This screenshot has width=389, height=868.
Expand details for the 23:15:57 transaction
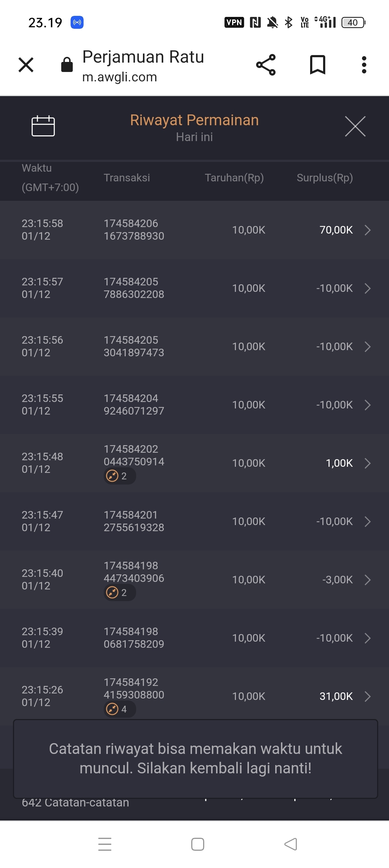pos(367,288)
